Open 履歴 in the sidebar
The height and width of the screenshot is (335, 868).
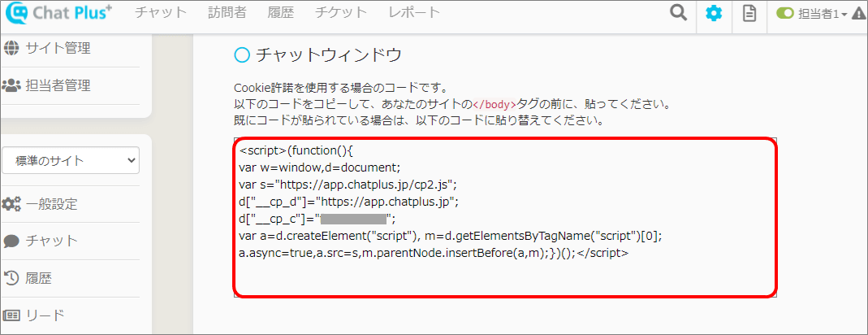[38, 278]
